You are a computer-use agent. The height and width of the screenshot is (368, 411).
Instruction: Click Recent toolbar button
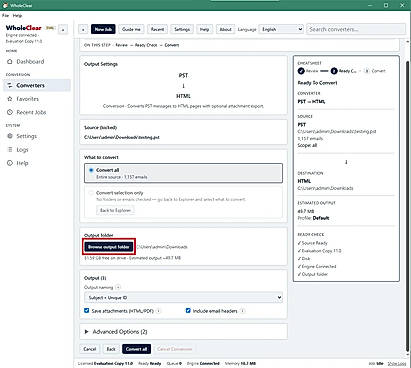(x=157, y=29)
